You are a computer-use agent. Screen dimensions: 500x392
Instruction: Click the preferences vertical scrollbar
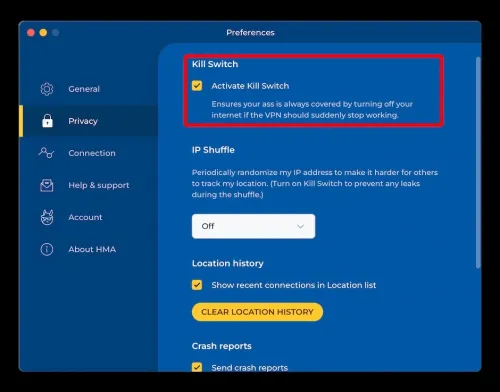click(478, 162)
